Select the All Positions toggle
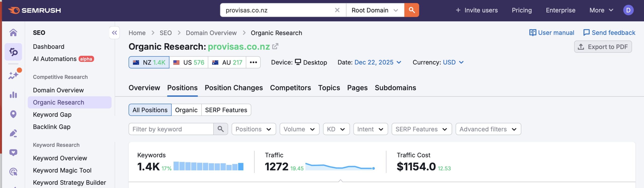644x188 pixels. point(150,110)
